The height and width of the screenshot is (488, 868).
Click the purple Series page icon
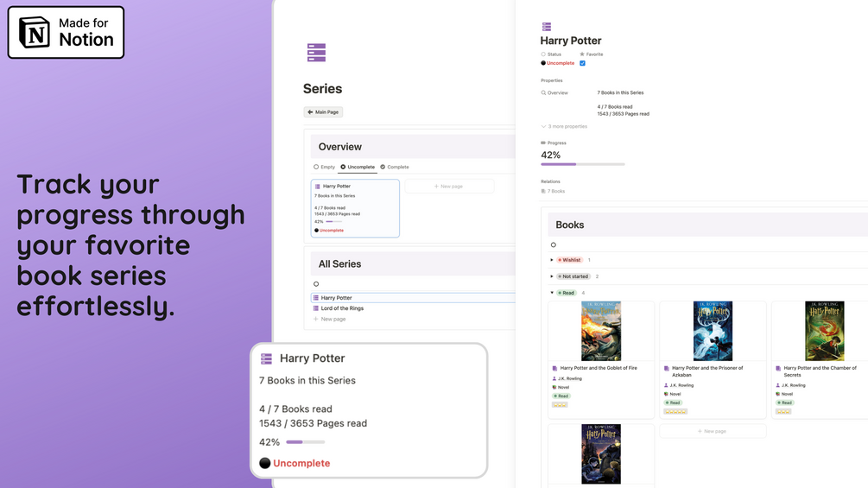pyautogui.click(x=317, y=53)
